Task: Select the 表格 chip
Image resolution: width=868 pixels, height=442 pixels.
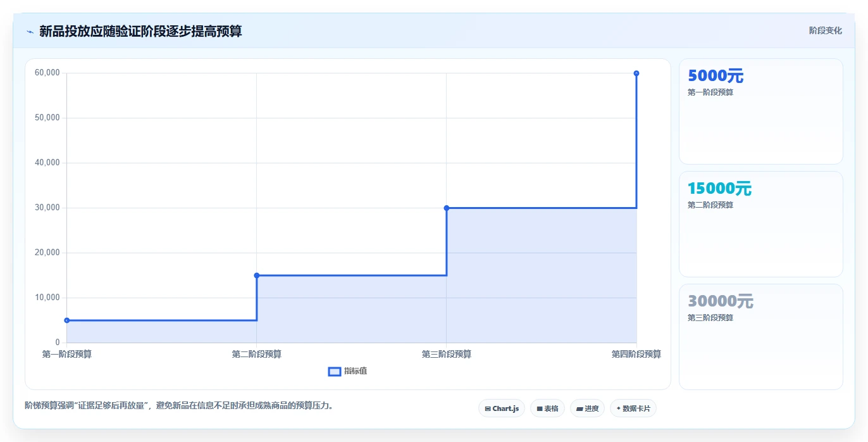Action: (547, 408)
